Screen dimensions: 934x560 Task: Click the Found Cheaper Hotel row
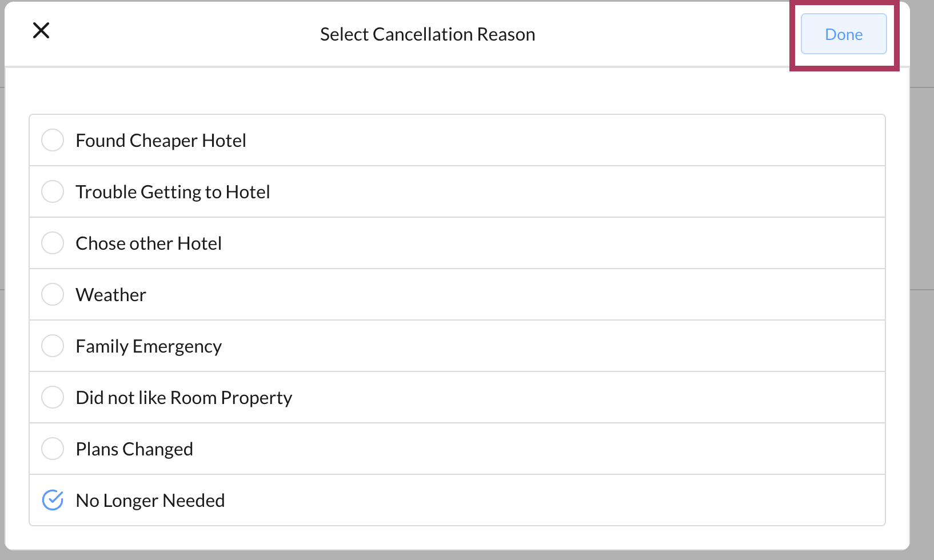(x=161, y=140)
